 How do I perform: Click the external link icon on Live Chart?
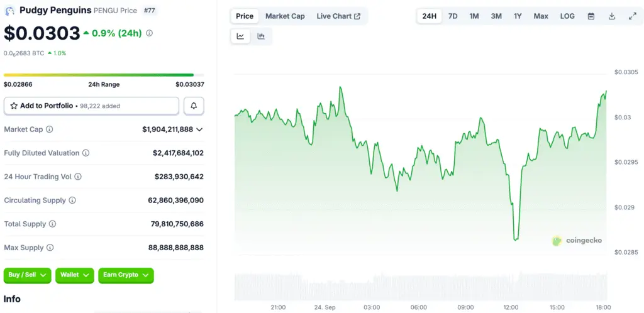tap(357, 16)
